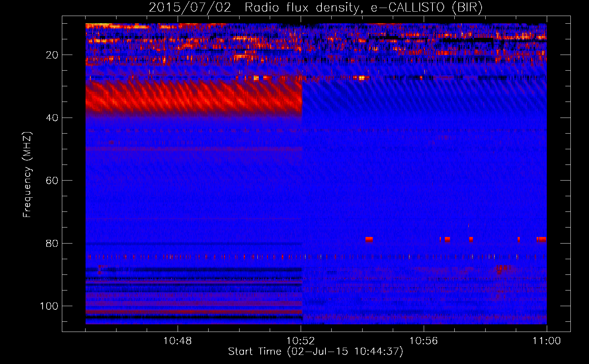The width and height of the screenshot is (589, 364).
Task: Click the 20 frequency tick label
Action: [x=52, y=55]
